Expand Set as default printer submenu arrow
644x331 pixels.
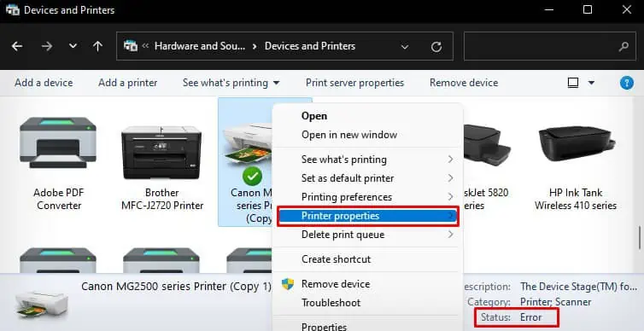451,178
